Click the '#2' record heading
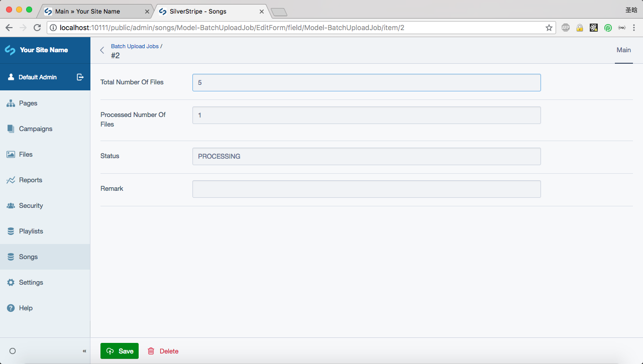The image size is (643, 364). 116,56
